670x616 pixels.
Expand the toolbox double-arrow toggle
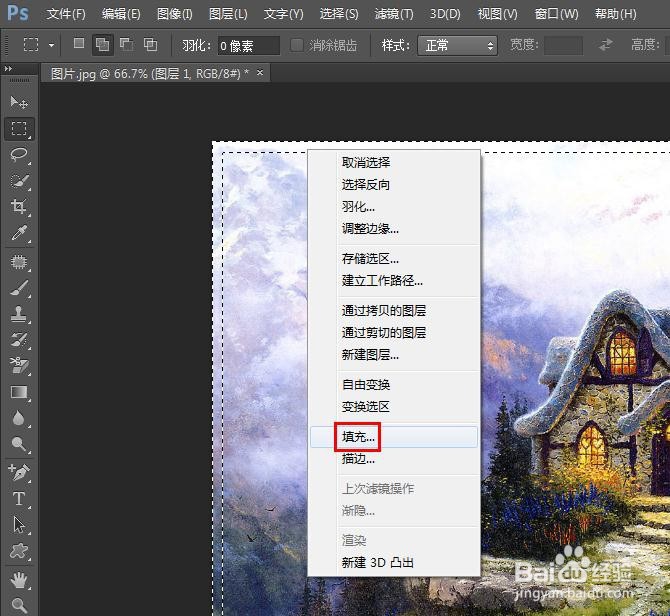point(8,68)
